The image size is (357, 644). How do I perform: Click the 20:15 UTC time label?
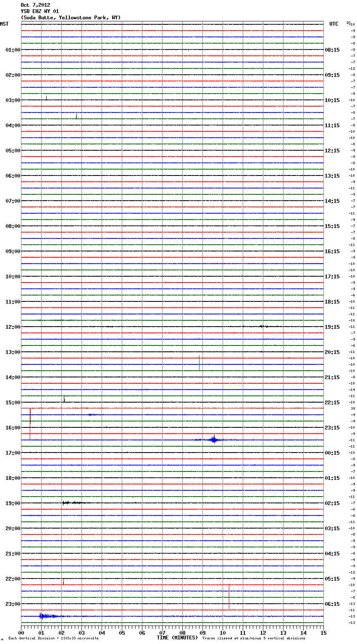(332, 352)
